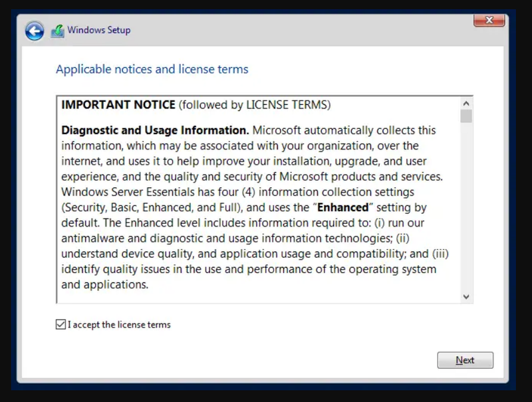Click the "and applications." final line
This screenshot has width=532, height=402.
(x=105, y=284)
